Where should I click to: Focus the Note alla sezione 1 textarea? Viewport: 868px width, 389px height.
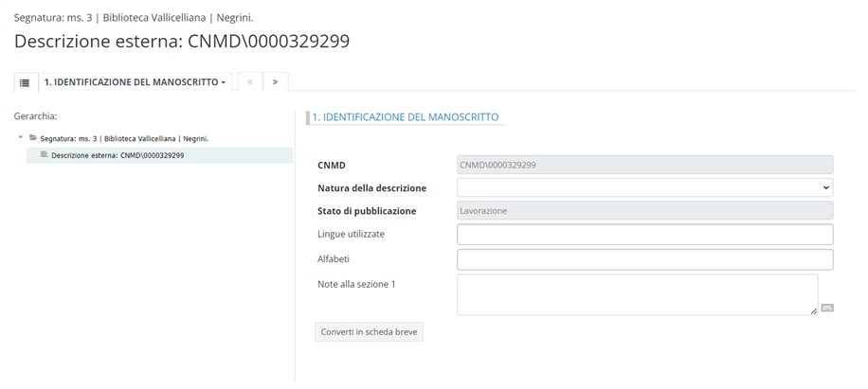click(x=637, y=294)
